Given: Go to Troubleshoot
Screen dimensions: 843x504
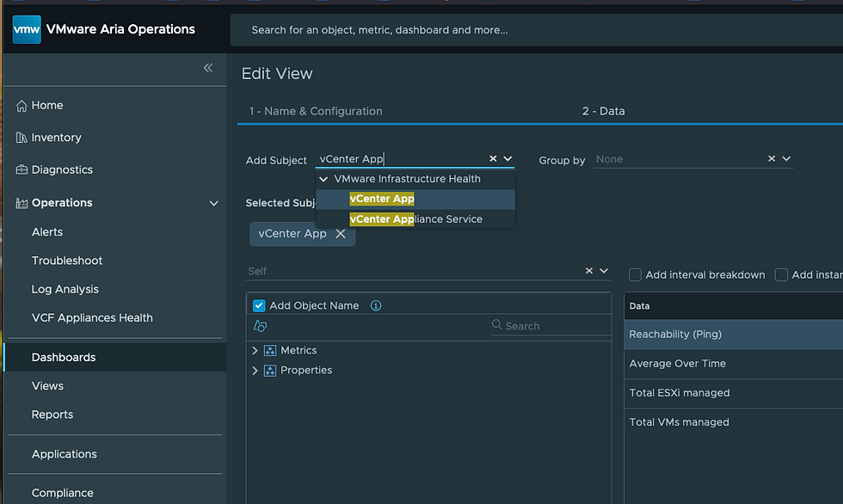Looking at the screenshot, I should [x=67, y=261].
